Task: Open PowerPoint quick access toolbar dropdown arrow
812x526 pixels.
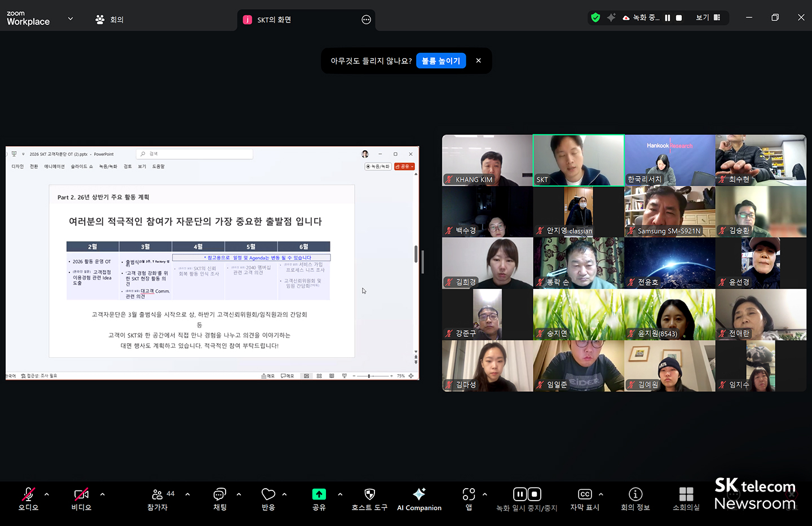Action: tap(23, 154)
